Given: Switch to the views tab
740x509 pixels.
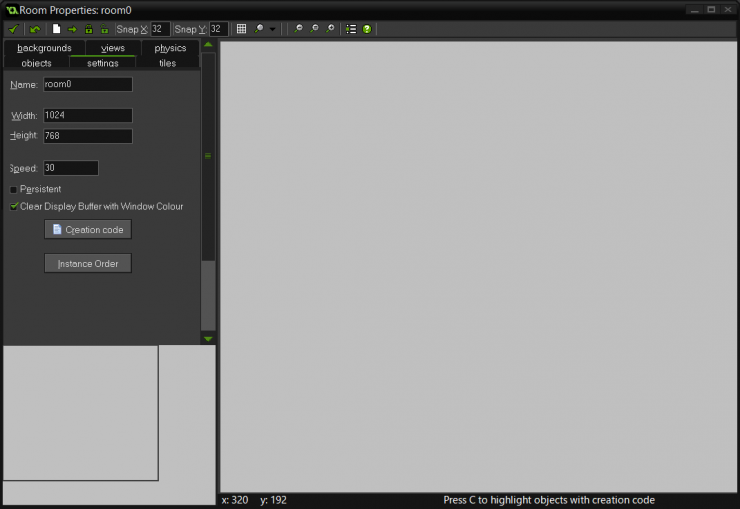Looking at the screenshot, I should pos(113,48).
